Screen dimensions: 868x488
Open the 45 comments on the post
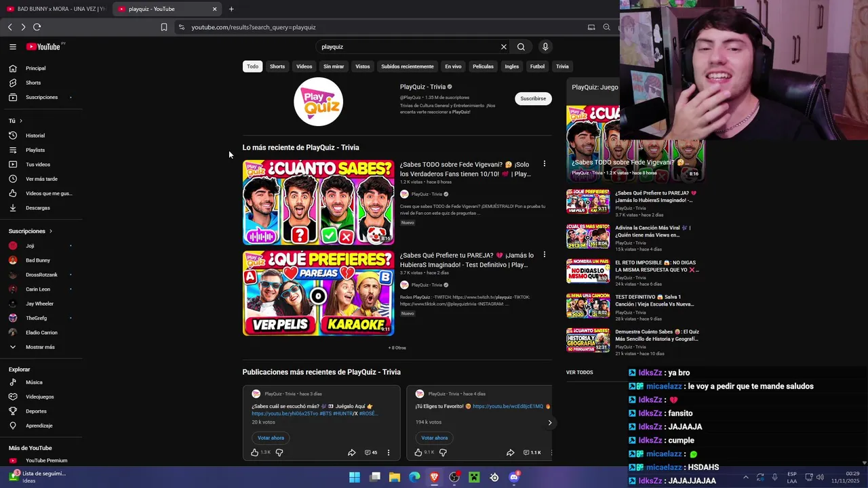[x=371, y=452]
